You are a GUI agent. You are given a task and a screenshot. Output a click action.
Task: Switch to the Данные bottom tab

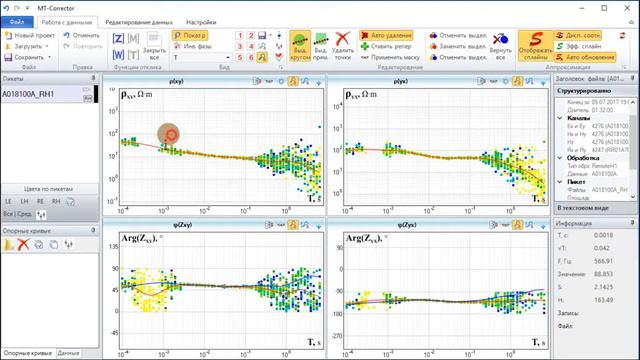click(x=68, y=353)
